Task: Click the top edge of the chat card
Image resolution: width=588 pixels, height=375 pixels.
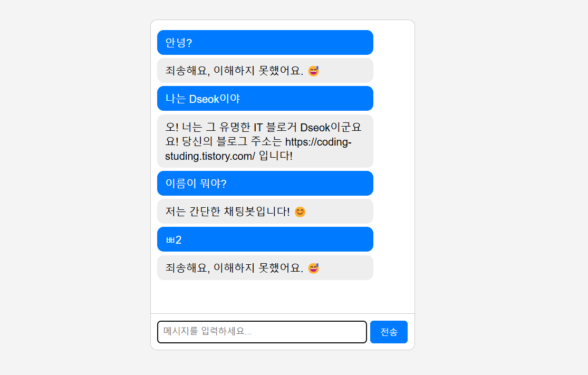Action: [x=283, y=21]
